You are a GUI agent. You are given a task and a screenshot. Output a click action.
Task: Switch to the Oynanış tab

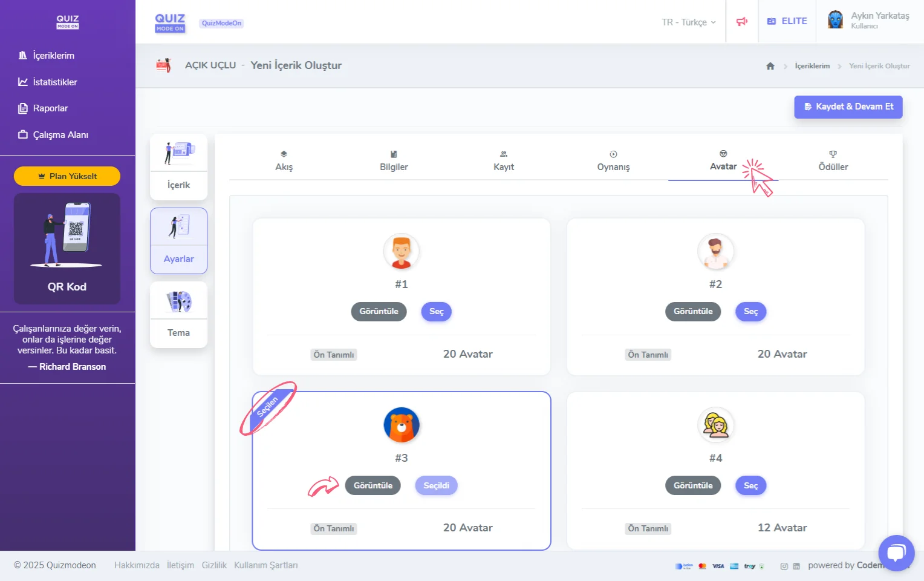click(613, 161)
